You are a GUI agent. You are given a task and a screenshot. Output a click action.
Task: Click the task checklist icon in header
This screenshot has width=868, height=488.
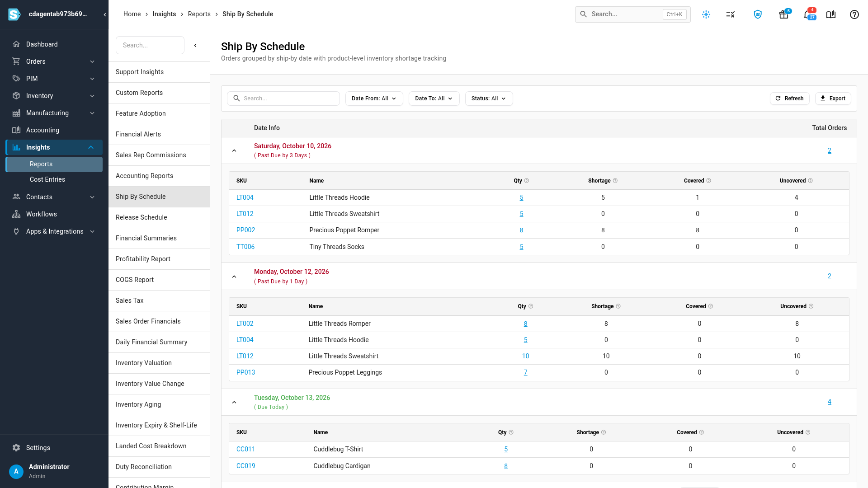coord(731,14)
